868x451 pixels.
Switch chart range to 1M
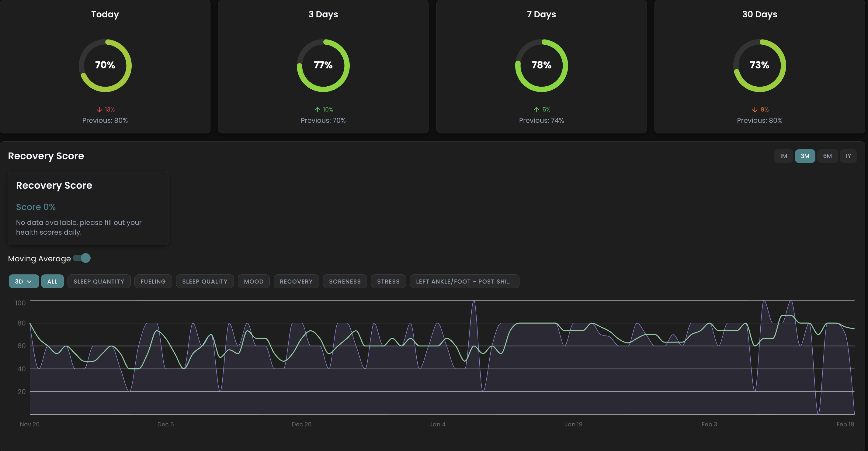pyautogui.click(x=783, y=156)
